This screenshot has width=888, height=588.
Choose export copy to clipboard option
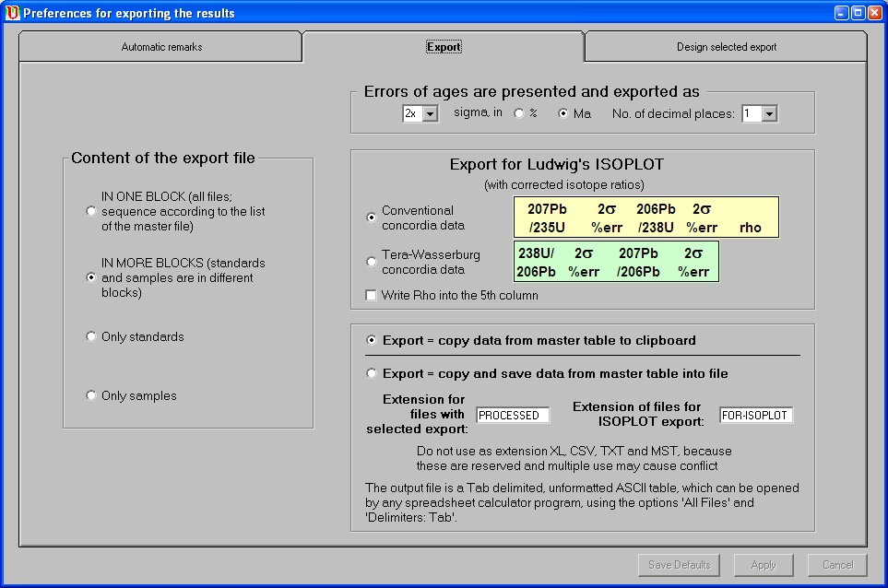[371, 340]
